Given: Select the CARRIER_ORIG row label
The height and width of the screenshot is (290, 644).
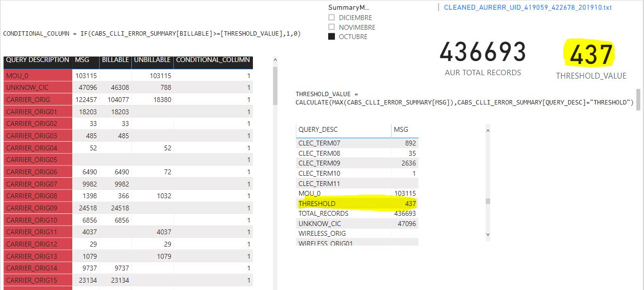Looking at the screenshot, I should 28,99.
